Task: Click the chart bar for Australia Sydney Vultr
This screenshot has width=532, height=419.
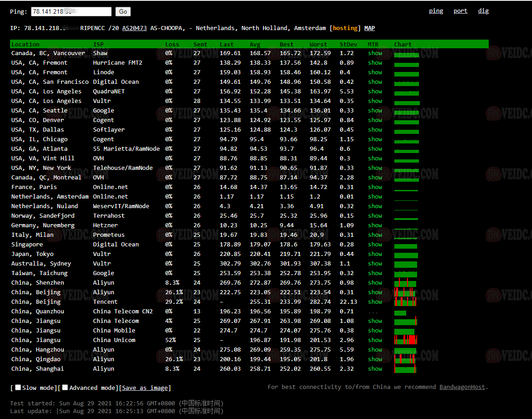Action: click(x=405, y=264)
